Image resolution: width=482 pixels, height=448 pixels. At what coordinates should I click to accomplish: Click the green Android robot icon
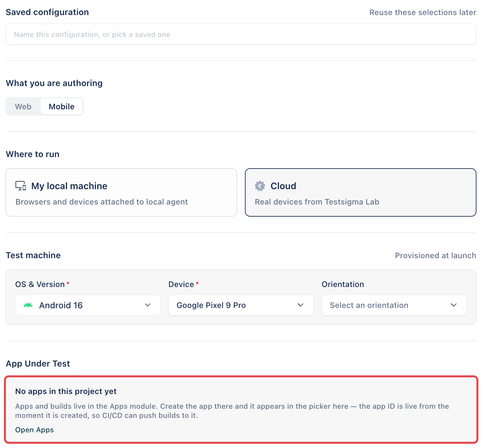click(x=28, y=305)
